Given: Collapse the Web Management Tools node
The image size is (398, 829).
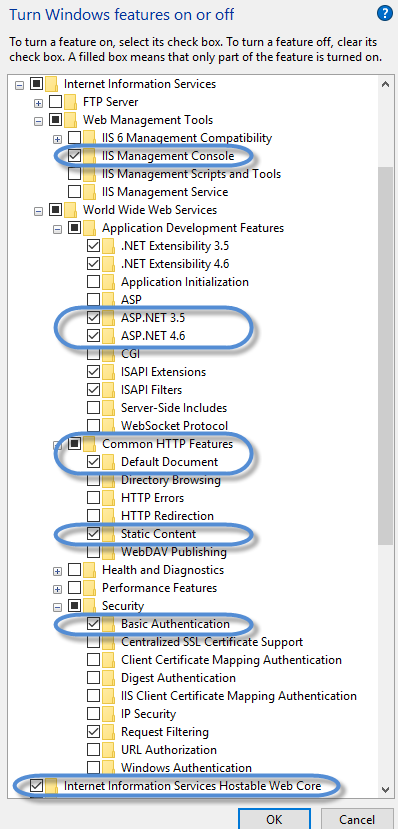Looking at the screenshot, I should tap(39, 121).
